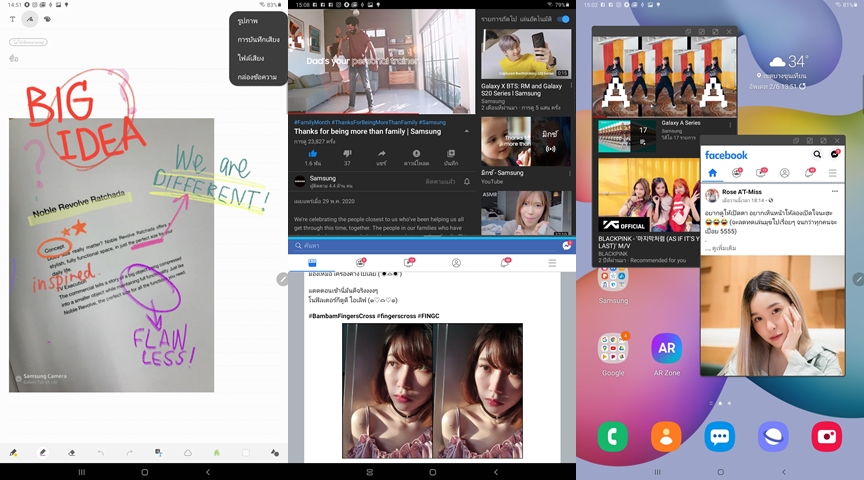This screenshot has height=480, width=864.
Task: Switch to text keyboard mode in Notes
Action: coord(12,19)
